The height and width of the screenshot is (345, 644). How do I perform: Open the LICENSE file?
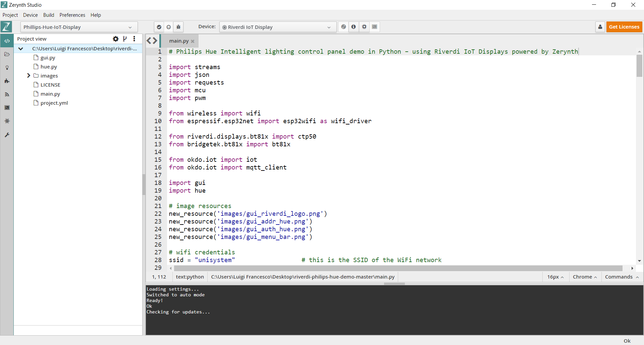(x=50, y=85)
